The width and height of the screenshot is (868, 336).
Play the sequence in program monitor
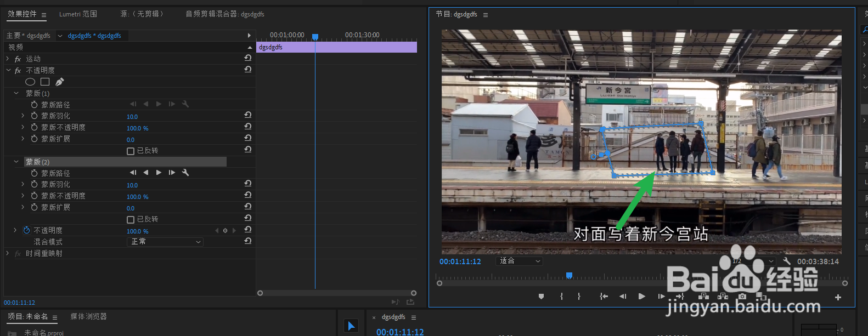(642, 297)
